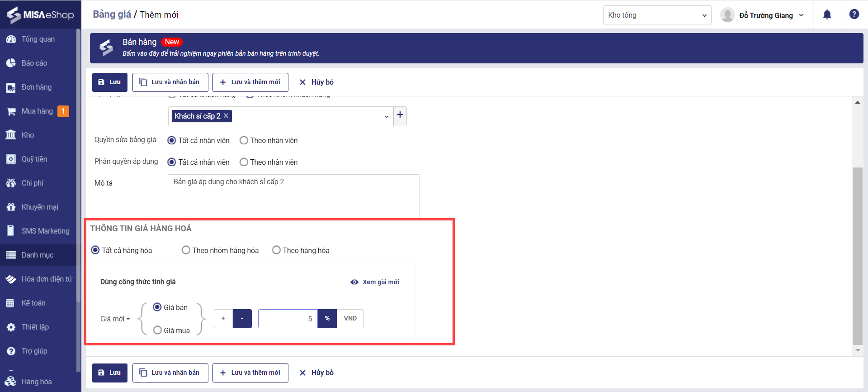868x392 pixels.
Task: Click the Trợ giúp question icon
Action: [x=11, y=351]
